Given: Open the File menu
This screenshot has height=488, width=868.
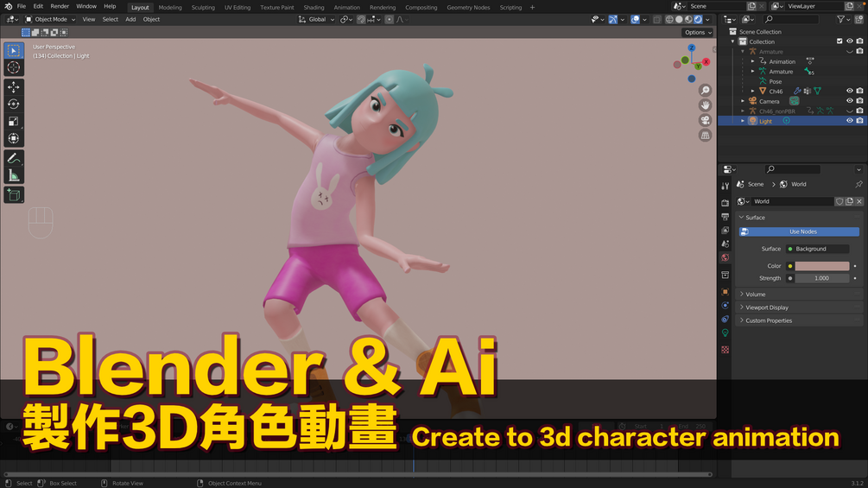Looking at the screenshot, I should pyautogui.click(x=22, y=6).
